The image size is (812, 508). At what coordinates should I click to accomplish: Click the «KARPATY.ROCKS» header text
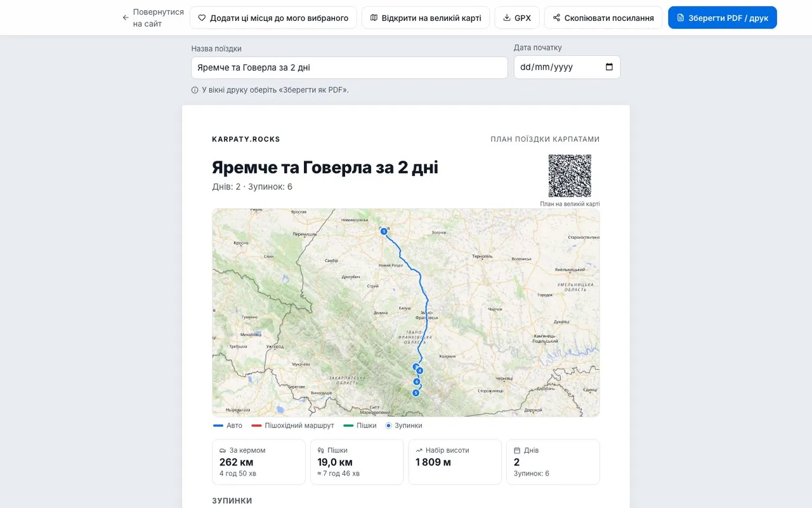point(246,139)
